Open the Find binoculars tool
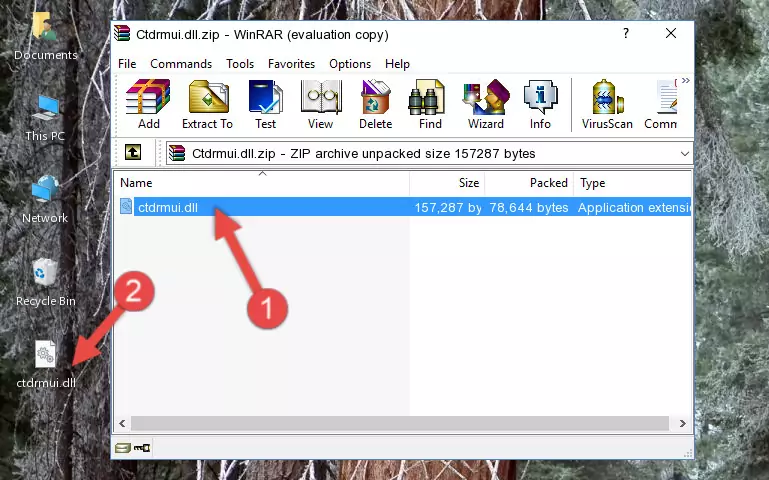This screenshot has width=769, height=480. (430, 104)
